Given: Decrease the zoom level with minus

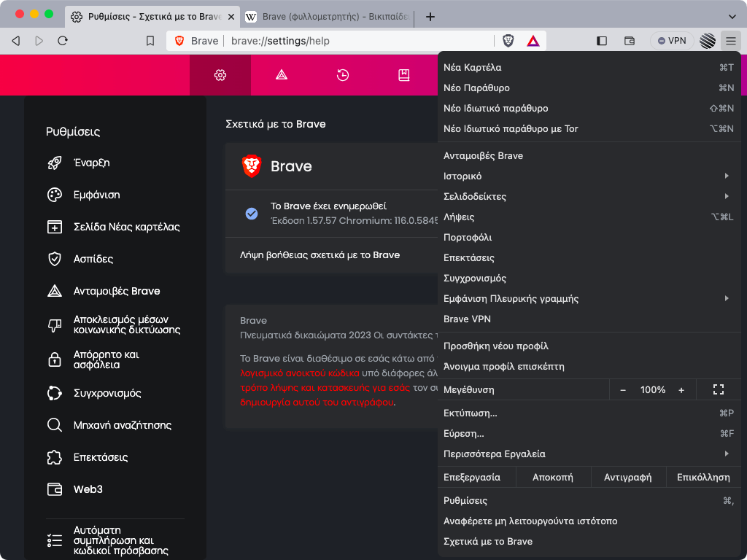Looking at the screenshot, I should 622,389.
